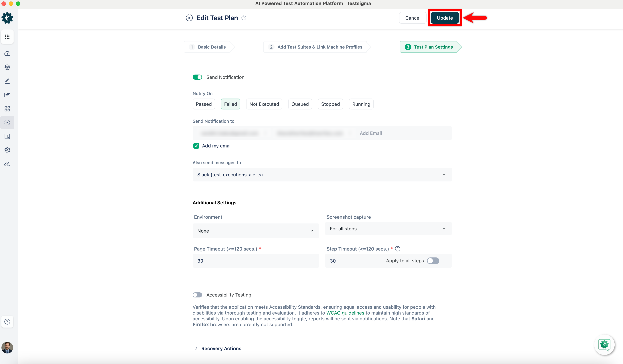Enable Apply to all steps toggle
The height and width of the screenshot is (364, 623).
[x=433, y=261]
